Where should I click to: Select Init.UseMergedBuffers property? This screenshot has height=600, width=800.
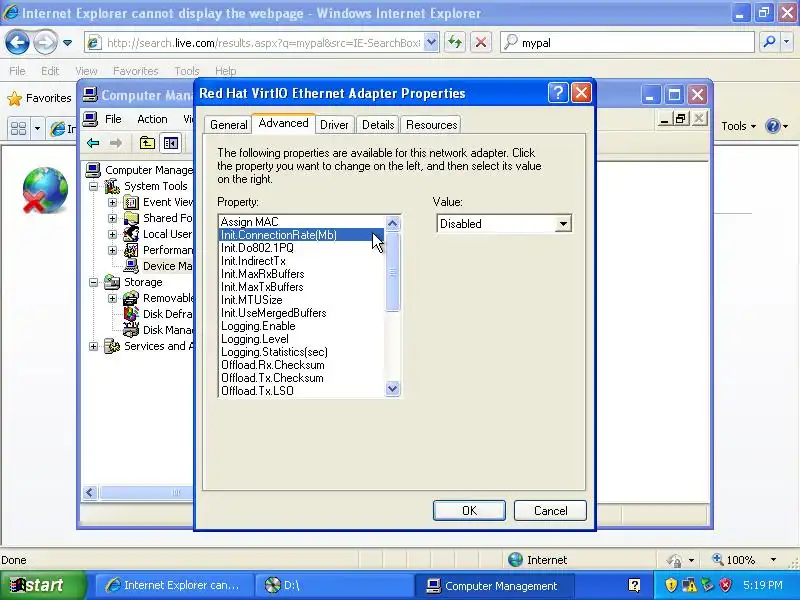(x=301, y=313)
